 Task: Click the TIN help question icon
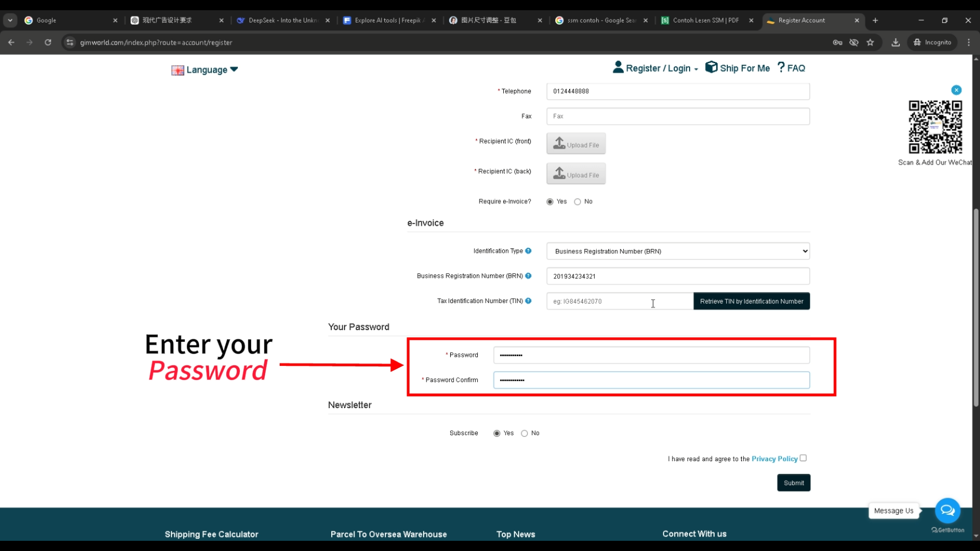(x=528, y=301)
